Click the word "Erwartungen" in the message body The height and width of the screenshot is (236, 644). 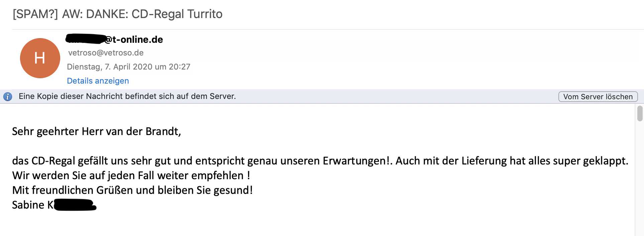pos(354,161)
